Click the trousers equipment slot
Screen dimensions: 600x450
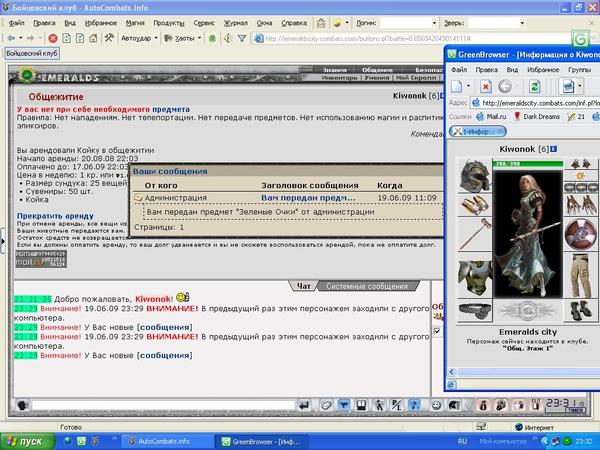[580, 275]
